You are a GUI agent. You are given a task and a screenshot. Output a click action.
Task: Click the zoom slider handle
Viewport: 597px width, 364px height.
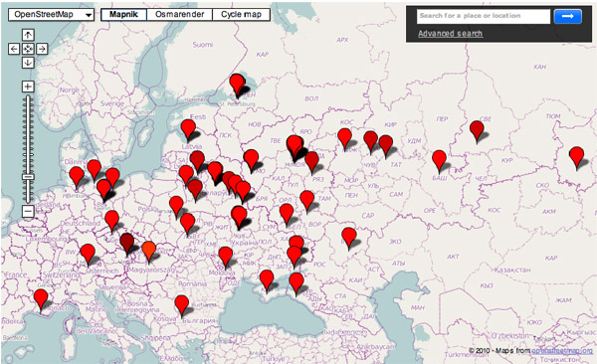click(x=28, y=177)
